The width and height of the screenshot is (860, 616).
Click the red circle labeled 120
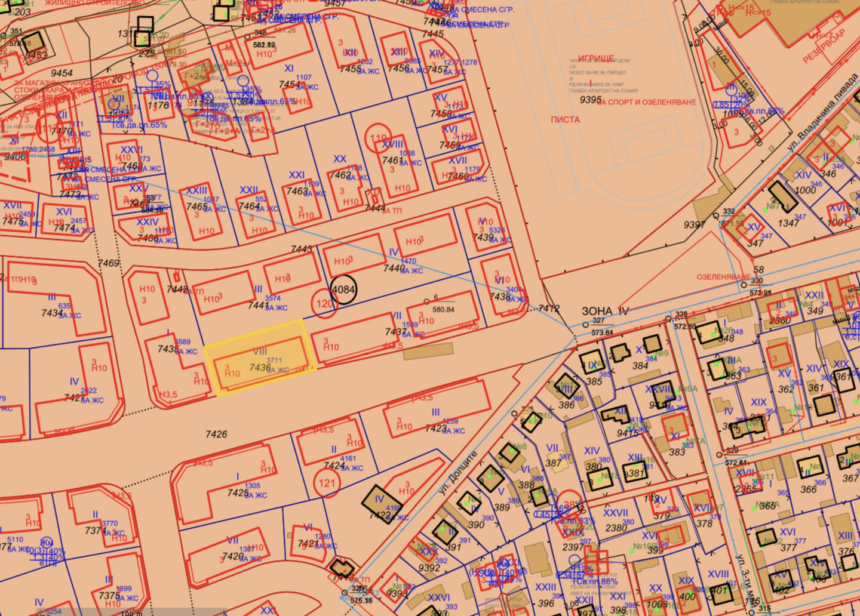coord(324,303)
